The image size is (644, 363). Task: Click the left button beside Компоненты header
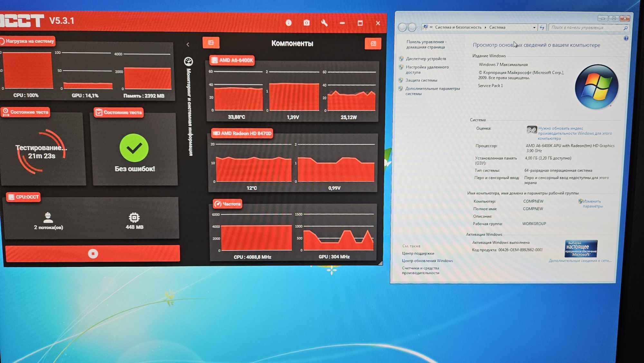[211, 43]
